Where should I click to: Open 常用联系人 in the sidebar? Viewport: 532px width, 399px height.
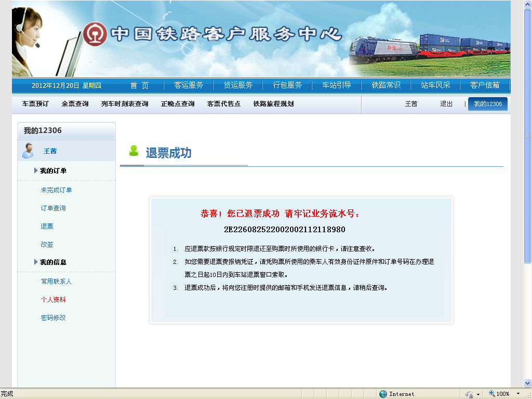(56, 281)
